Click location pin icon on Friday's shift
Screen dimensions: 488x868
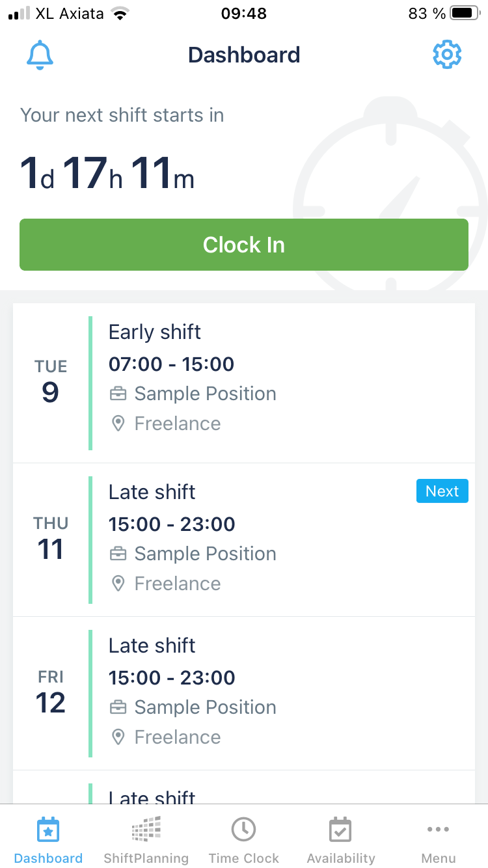118,737
